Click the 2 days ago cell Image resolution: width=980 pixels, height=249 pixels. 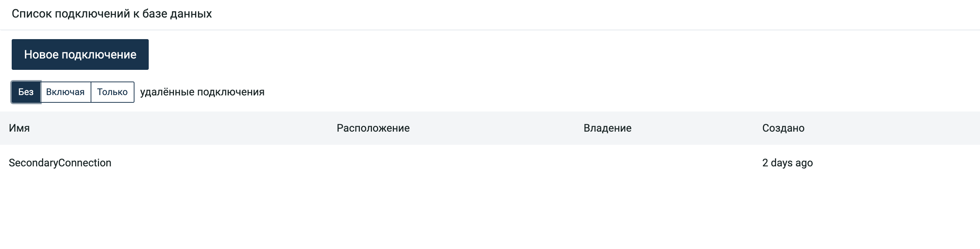(x=787, y=163)
